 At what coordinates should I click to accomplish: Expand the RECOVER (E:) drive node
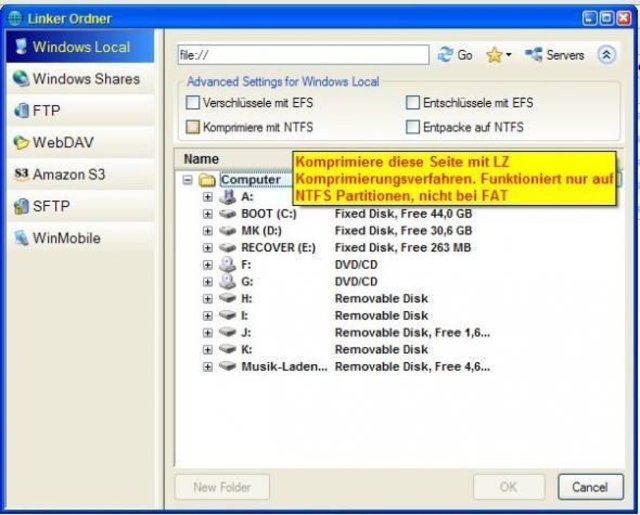click(208, 248)
